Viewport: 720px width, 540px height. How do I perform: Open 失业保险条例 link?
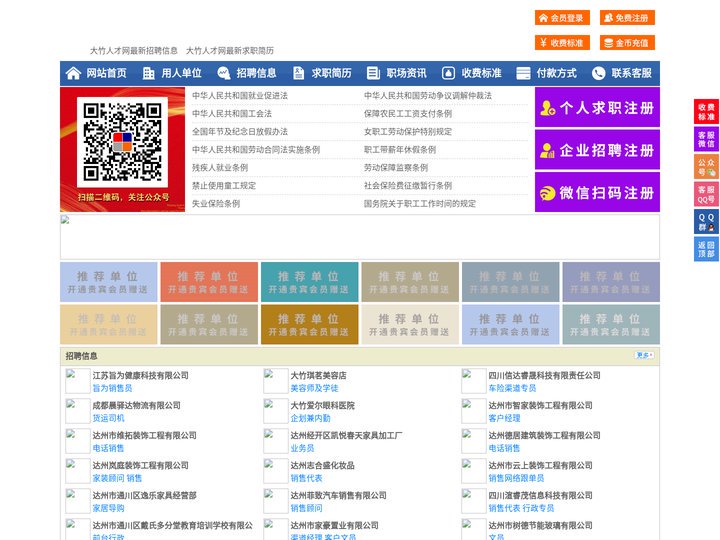(216, 203)
